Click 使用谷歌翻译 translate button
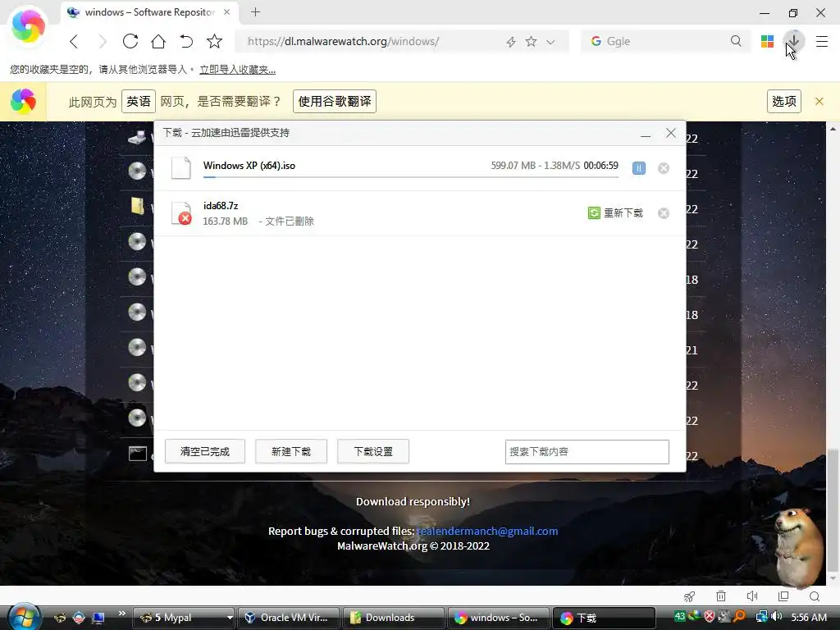This screenshot has height=630, width=840. (335, 101)
